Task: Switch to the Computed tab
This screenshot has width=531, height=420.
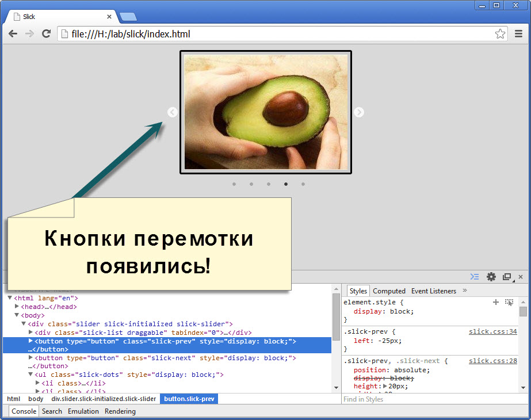Action: [389, 291]
